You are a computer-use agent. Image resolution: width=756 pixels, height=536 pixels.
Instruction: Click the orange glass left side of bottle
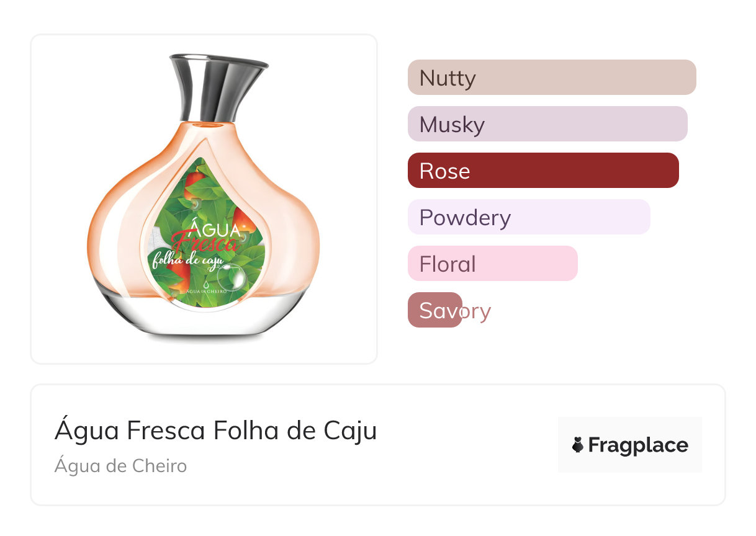(x=115, y=236)
